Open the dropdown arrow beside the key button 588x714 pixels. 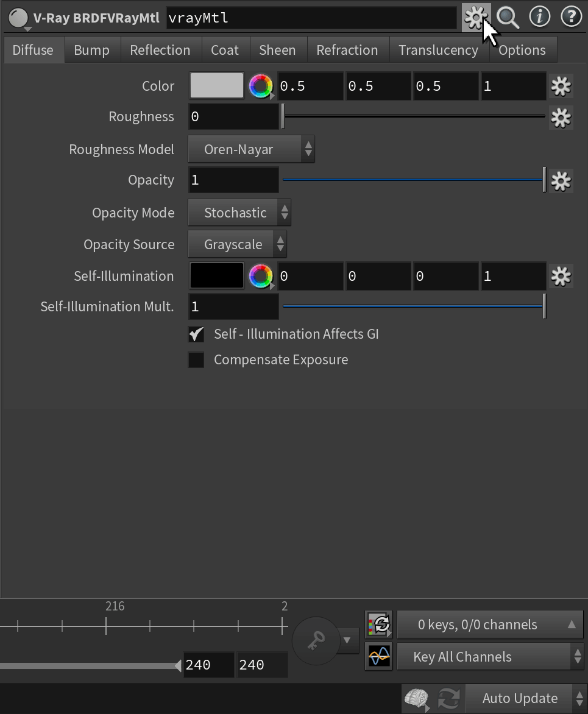click(x=347, y=640)
